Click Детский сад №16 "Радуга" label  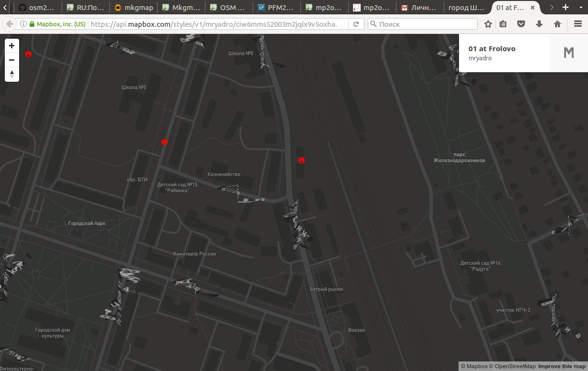click(481, 266)
